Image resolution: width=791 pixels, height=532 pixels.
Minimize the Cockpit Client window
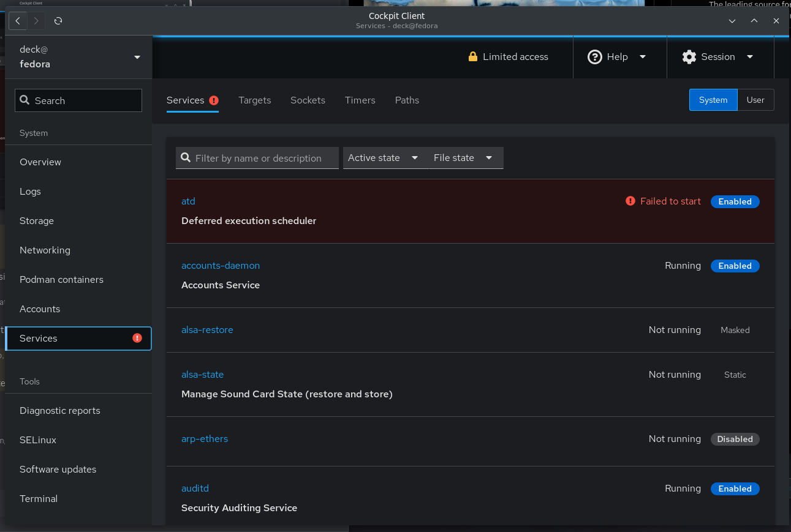tap(732, 21)
